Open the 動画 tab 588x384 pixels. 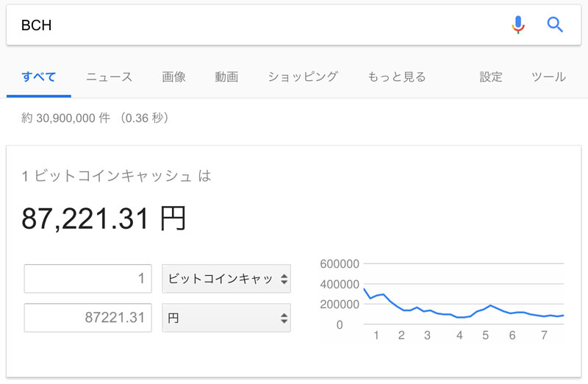[x=226, y=77]
